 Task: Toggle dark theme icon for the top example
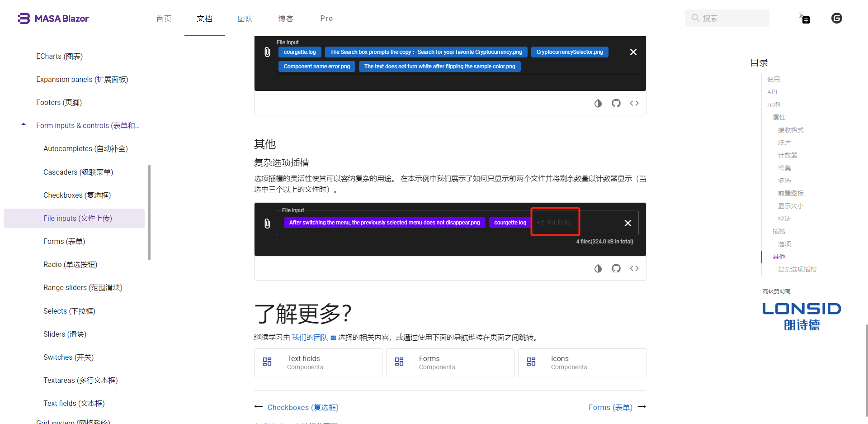point(598,103)
